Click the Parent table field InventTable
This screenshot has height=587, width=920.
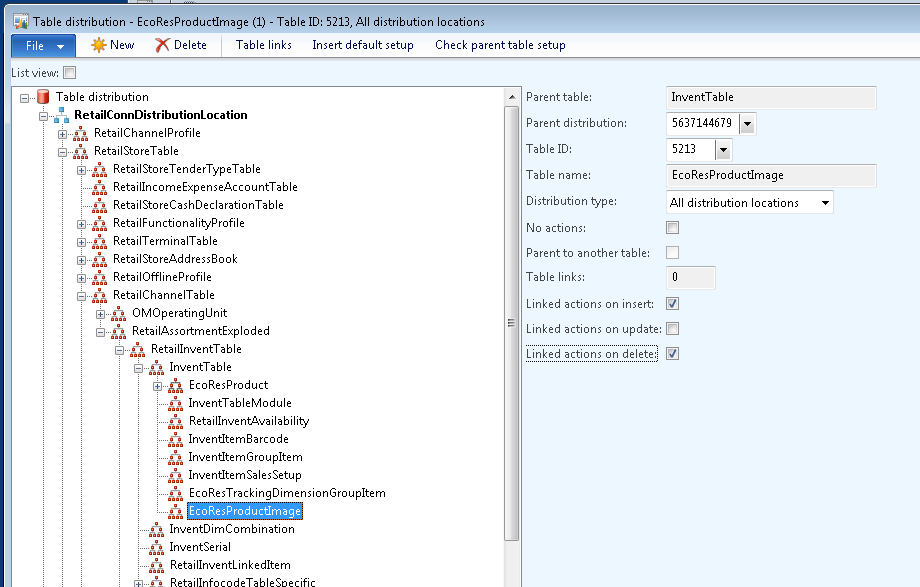pos(771,97)
